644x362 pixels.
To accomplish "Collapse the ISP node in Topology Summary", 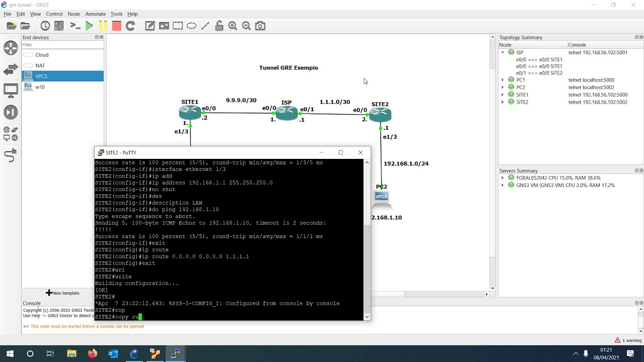I will click(x=502, y=52).
